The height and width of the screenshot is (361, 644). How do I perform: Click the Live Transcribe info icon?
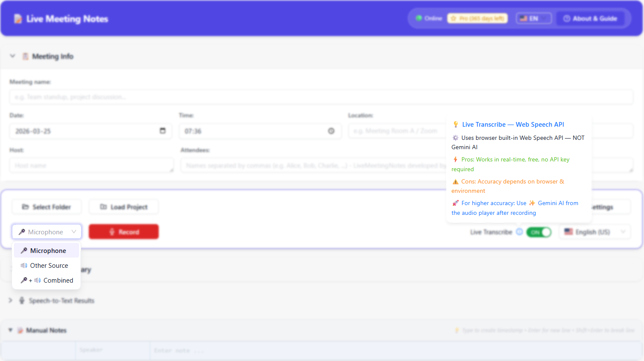(519, 232)
